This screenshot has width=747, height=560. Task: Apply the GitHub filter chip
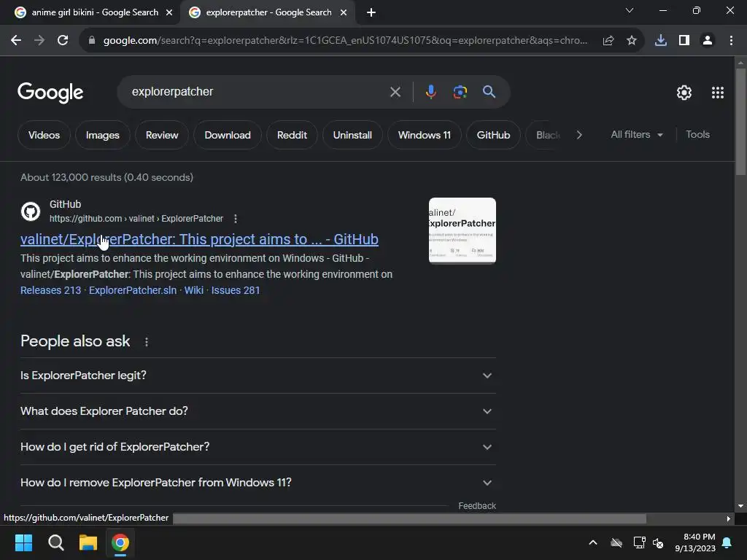tap(494, 135)
